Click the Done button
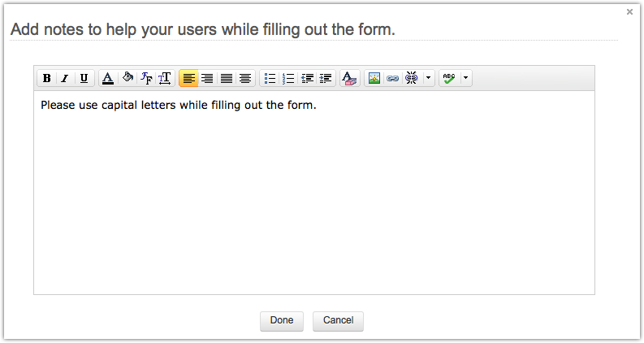Screen dimensions: 644x343 [282, 321]
